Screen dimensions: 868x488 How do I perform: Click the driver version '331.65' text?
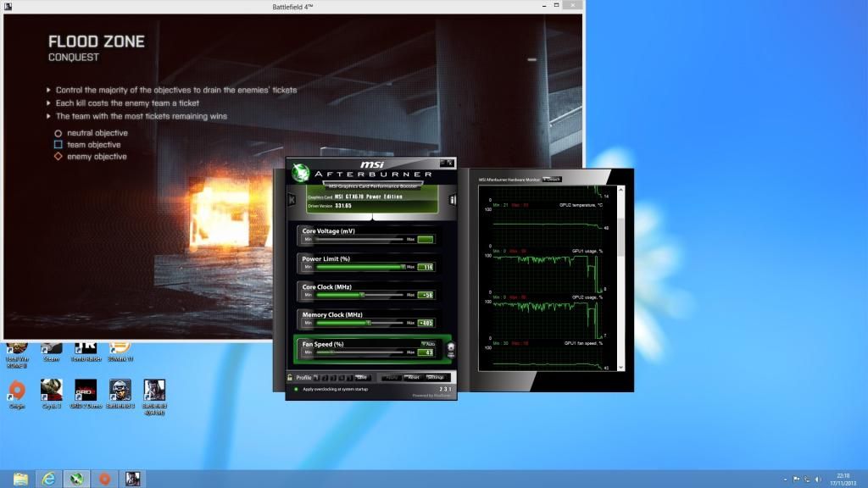click(x=343, y=206)
